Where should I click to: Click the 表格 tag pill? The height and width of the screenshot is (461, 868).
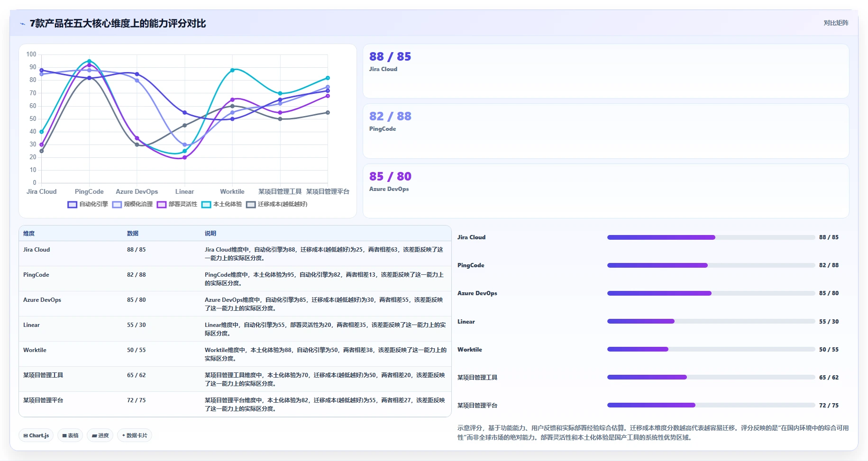(x=70, y=435)
